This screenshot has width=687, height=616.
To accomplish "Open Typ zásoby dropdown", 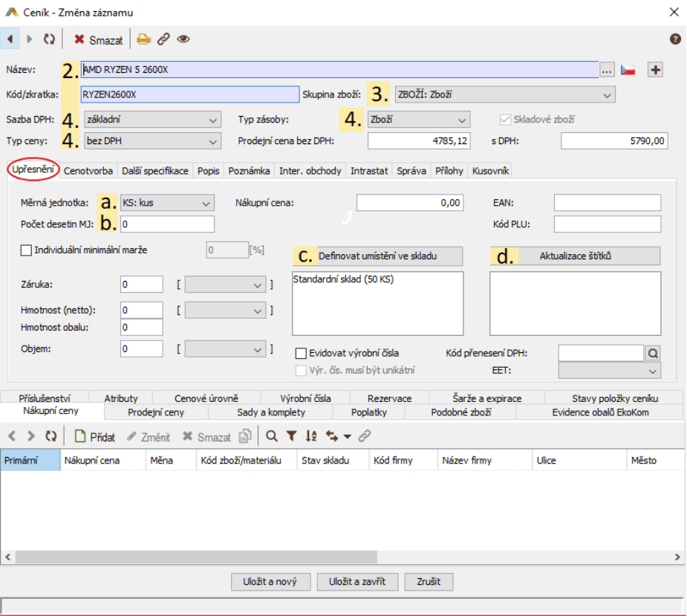I will [x=418, y=119].
